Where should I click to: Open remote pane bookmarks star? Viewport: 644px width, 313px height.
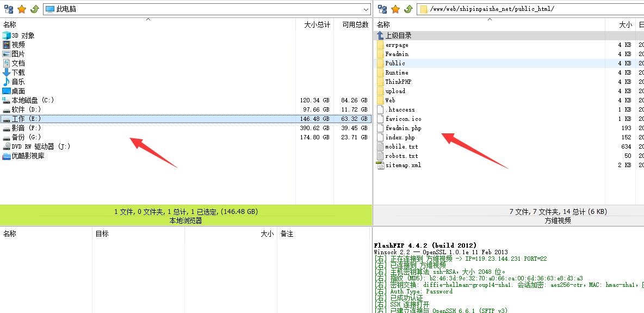[395, 9]
